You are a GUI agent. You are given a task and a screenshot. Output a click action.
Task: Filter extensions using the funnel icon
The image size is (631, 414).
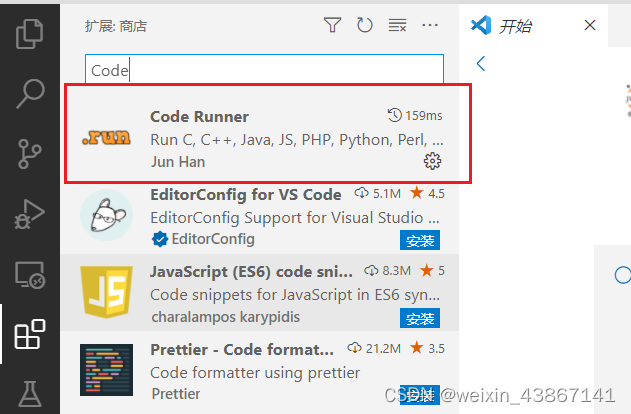coord(332,25)
